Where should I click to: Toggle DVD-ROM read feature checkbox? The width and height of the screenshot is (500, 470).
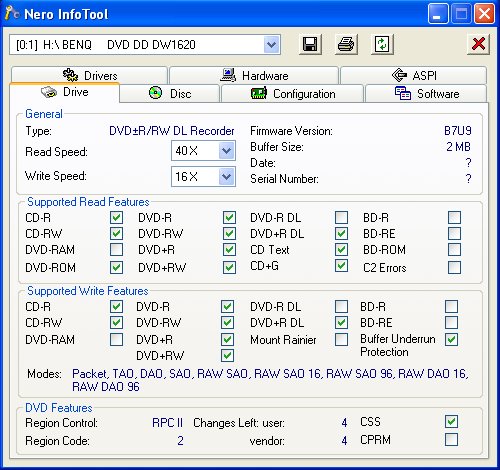click(x=116, y=267)
